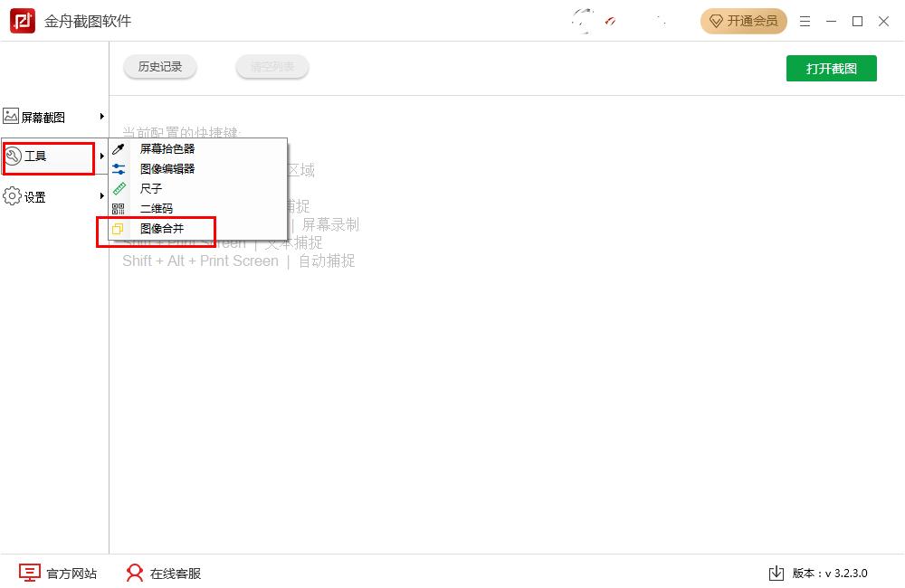The image size is (905, 588).
Task: Click the yellow 图像合并 merge icon
Action: pos(119,230)
